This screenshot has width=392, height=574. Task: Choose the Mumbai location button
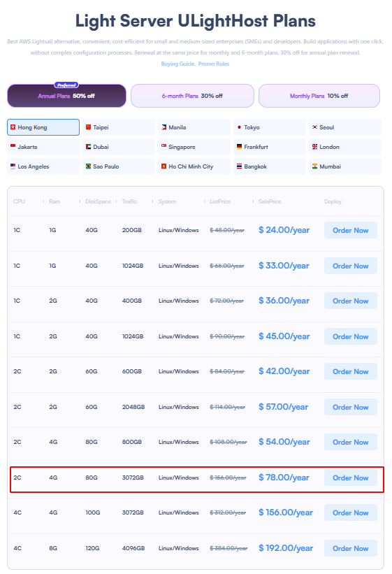[344, 166]
